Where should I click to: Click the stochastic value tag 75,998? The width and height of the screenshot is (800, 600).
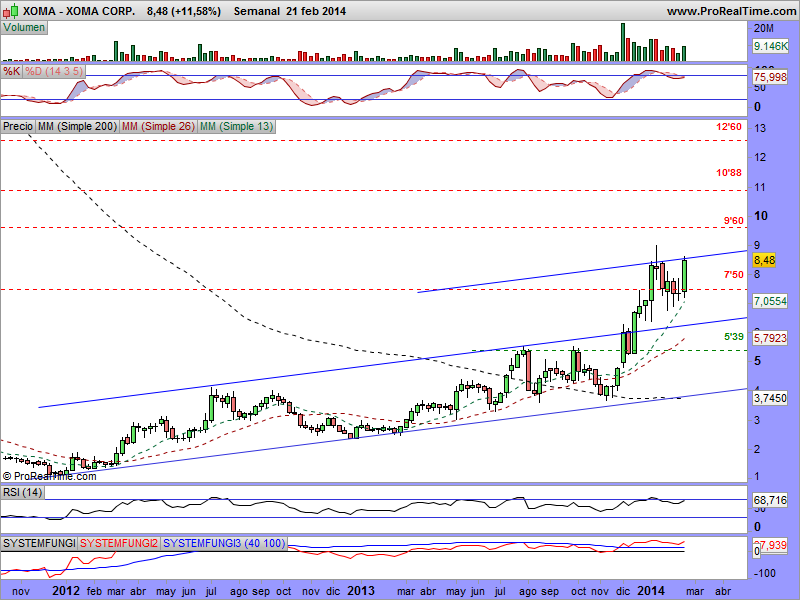coord(770,77)
